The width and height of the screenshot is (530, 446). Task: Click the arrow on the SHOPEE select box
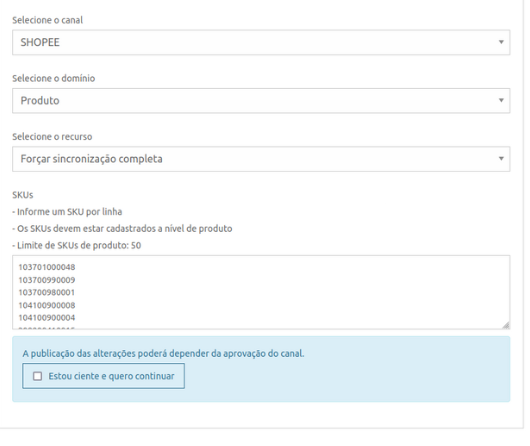(501, 42)
